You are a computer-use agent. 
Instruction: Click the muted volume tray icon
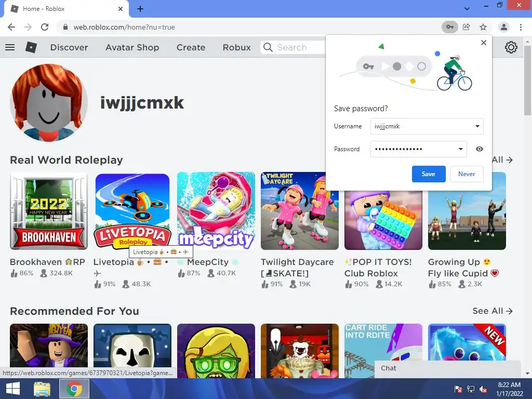484,389
